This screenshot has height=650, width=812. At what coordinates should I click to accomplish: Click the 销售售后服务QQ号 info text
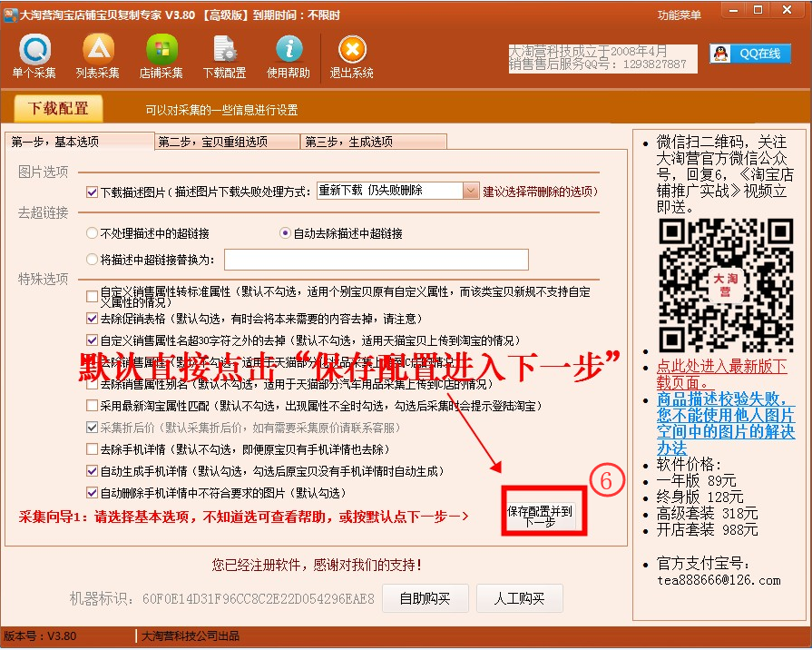(597, 64)
